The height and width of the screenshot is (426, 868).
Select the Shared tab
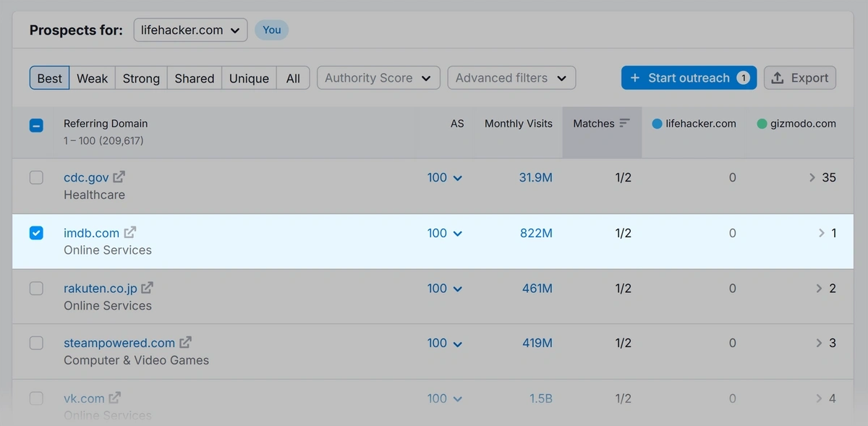195,78
